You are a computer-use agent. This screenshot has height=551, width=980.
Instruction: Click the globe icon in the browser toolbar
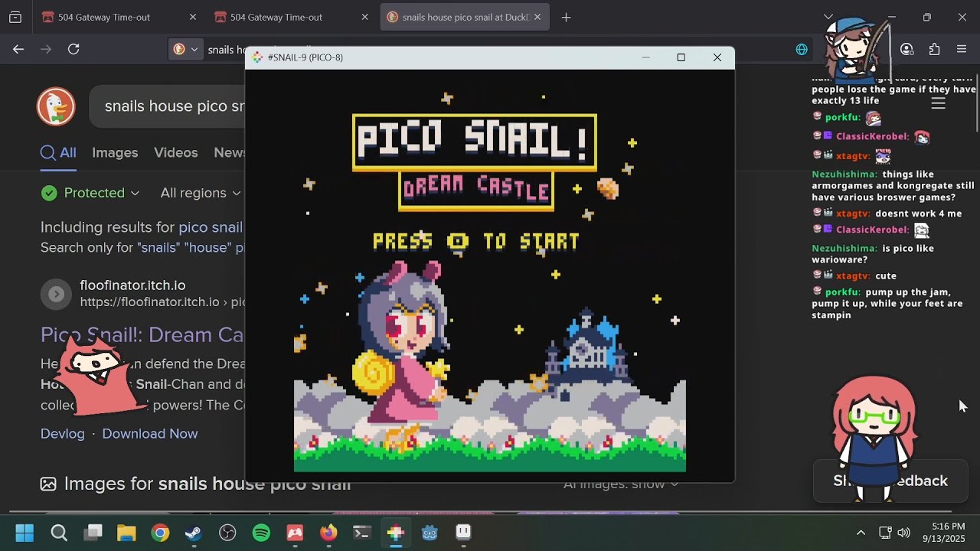pos(802,49)
